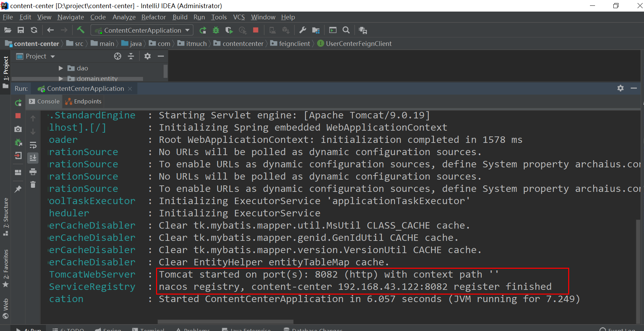
Task: Toggle the Z: Structure side tool window
Action: pos(5,217)
